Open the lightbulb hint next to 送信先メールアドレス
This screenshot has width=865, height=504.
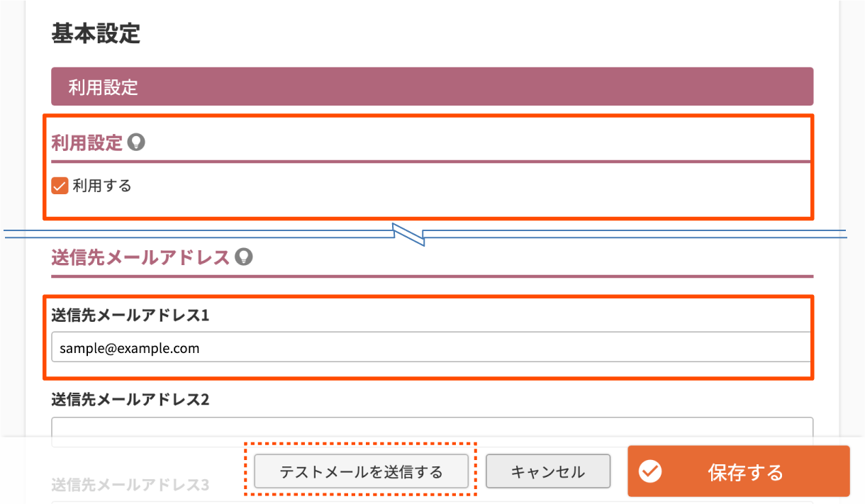pyautogui.click(x=244, y=257)
